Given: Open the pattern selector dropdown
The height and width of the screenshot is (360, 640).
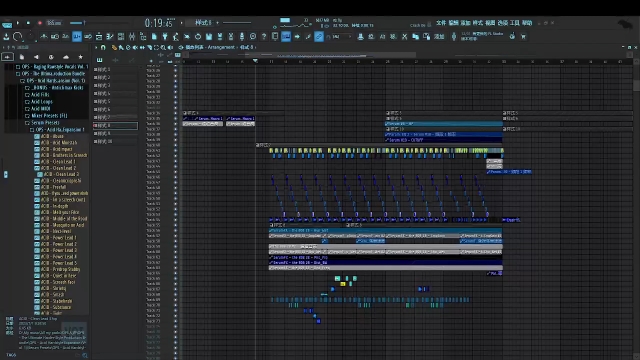Looking at the screenshot, I should 203,23.
